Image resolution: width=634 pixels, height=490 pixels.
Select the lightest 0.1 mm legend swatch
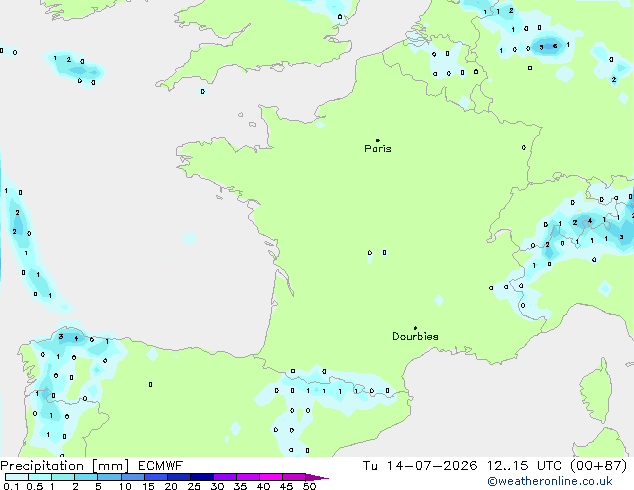(16, 477)
